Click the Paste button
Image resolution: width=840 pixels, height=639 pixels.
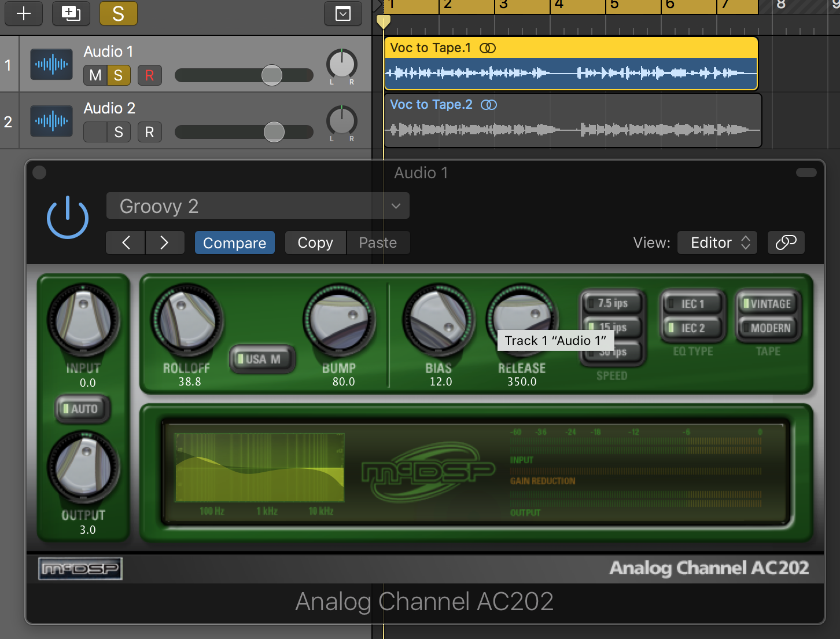tap(378, 243)
